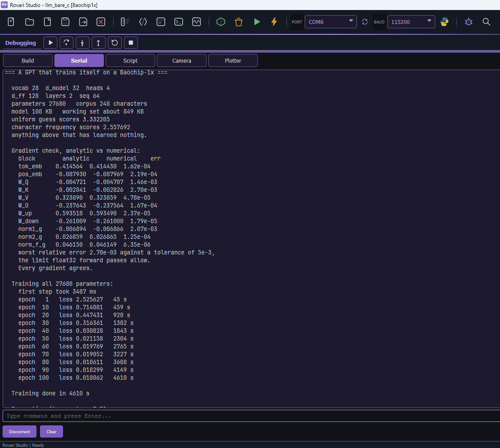Open the Plotter tab
Image resolution: width=500 pixels, height=448 pixels.
(233, 60)
